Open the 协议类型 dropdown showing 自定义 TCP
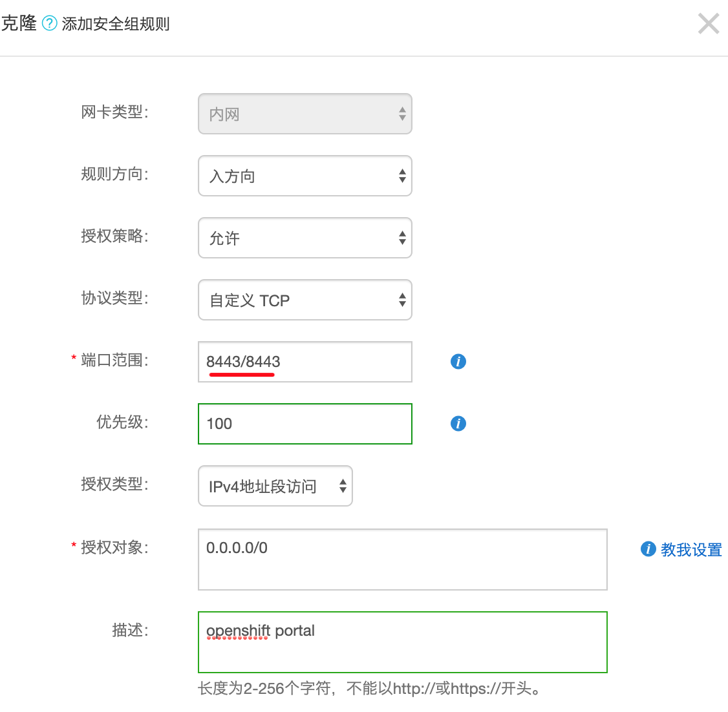This screenshot has height=712, width=728. (x=305, y=300)
